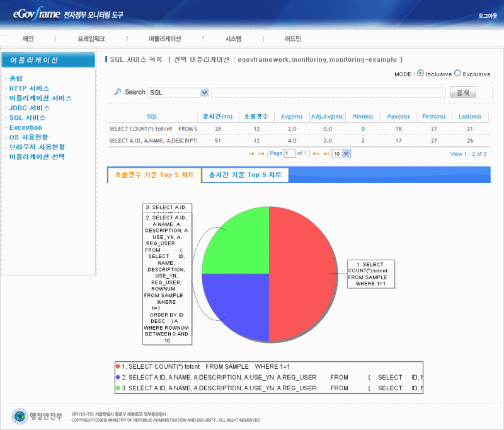Viewport: 504px width, 430px height.
Task: Click the 검색 search button
Action: 462,93
